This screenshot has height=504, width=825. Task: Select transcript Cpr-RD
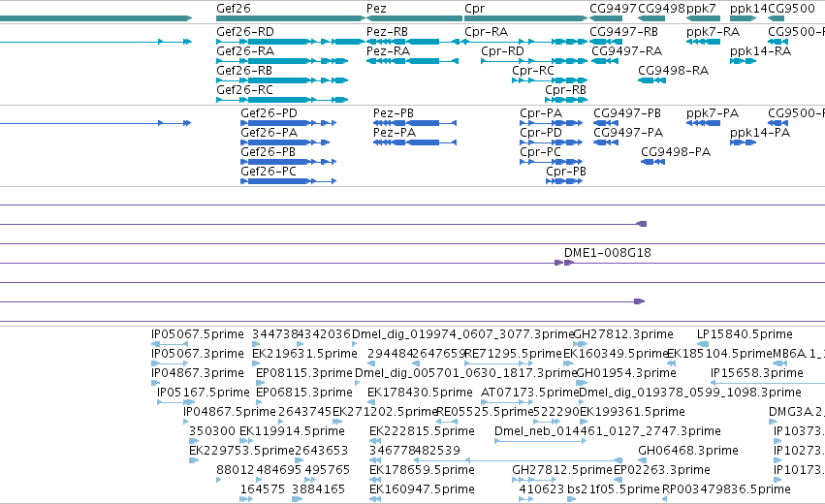(502, 51)
